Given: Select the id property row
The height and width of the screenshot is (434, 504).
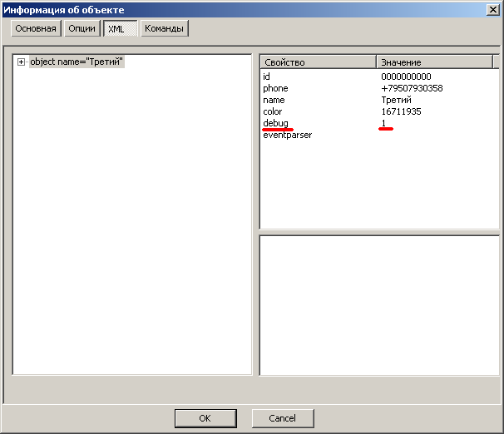Looking at the screenshot, I should (x=379, y=76).
